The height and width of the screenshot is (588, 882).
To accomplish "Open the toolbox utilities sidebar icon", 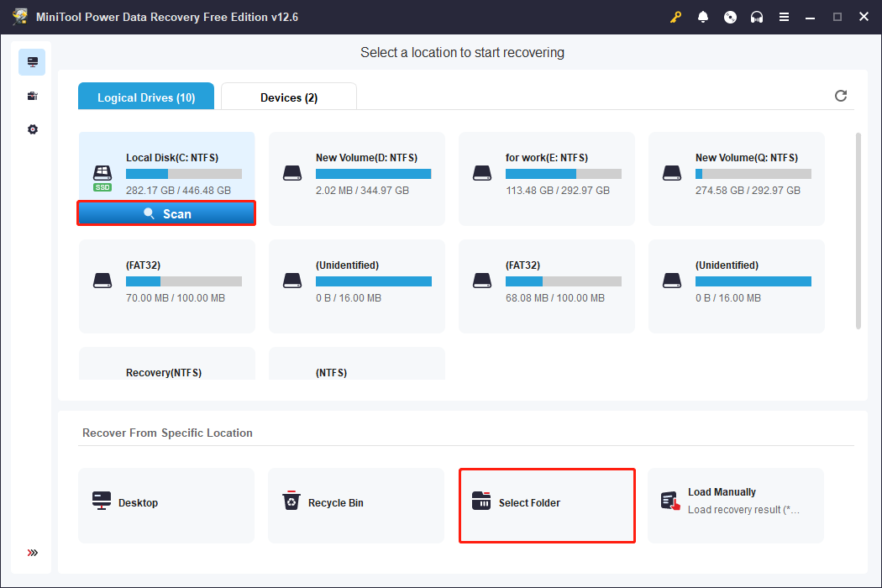I will click(x=32, y=96).
